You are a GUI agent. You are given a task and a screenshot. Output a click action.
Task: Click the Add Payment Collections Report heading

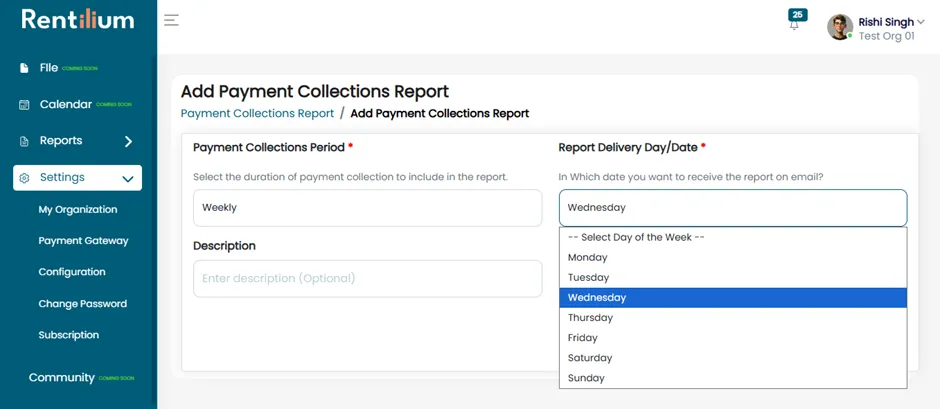[x=315, y=92]
